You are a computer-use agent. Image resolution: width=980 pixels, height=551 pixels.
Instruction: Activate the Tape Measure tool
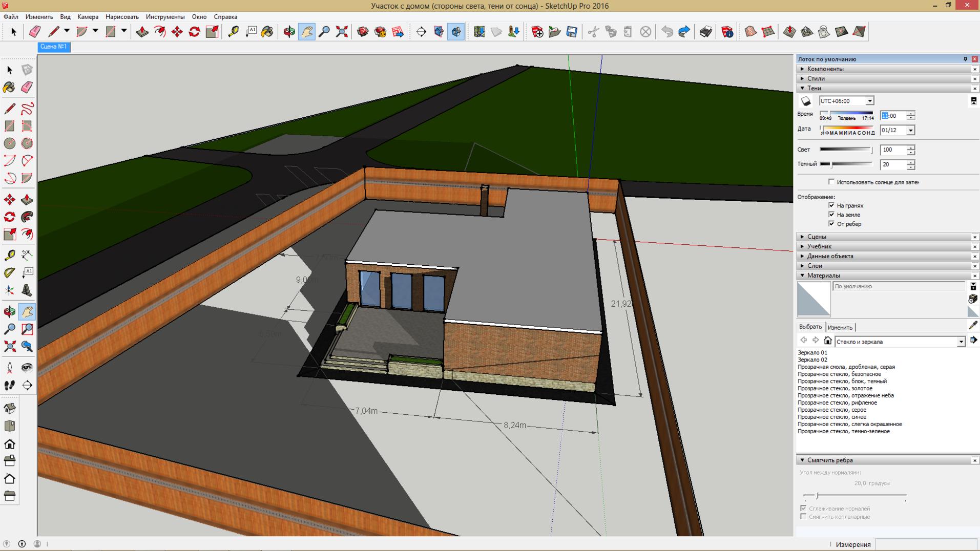[9, 255]
